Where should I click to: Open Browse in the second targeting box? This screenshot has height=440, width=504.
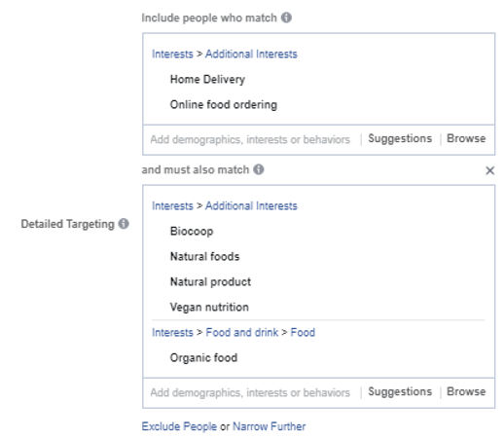466,391
